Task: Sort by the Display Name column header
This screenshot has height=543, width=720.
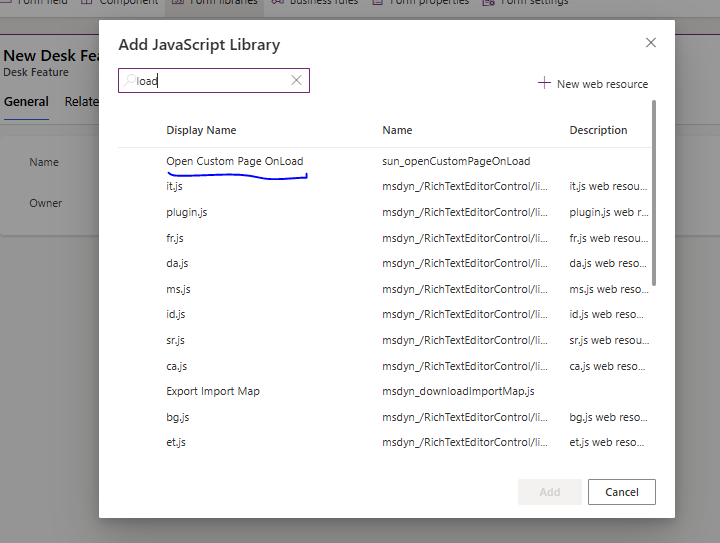Action: pyautogui.click(x=201, y=130)
